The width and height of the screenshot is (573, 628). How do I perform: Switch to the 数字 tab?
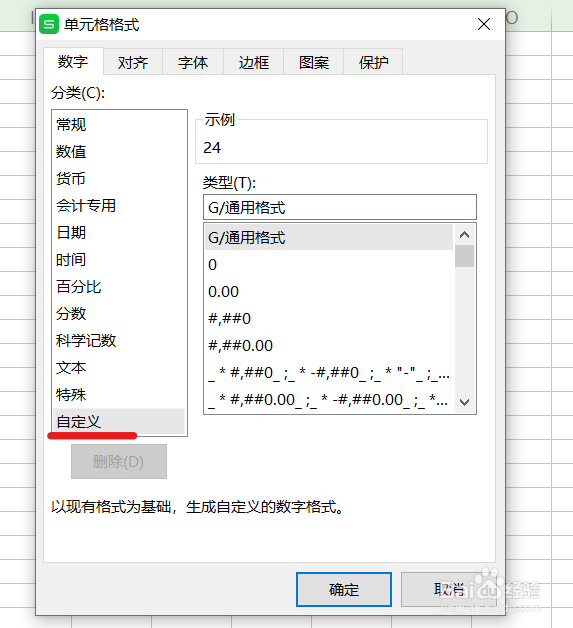[x=73, y=62]
